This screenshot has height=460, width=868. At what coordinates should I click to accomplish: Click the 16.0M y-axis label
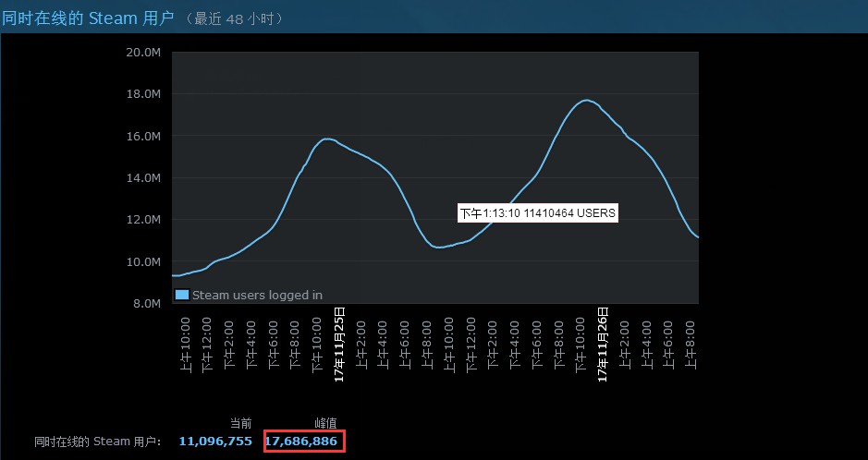click(143, 136)
